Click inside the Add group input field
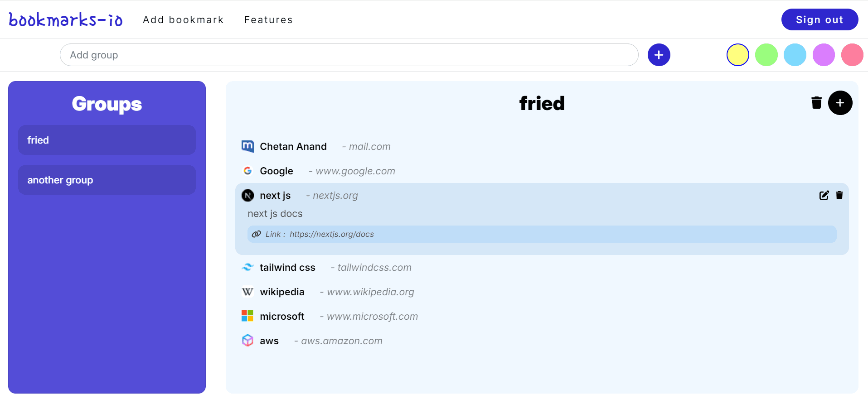868x399 pixels. click(349, 55)
